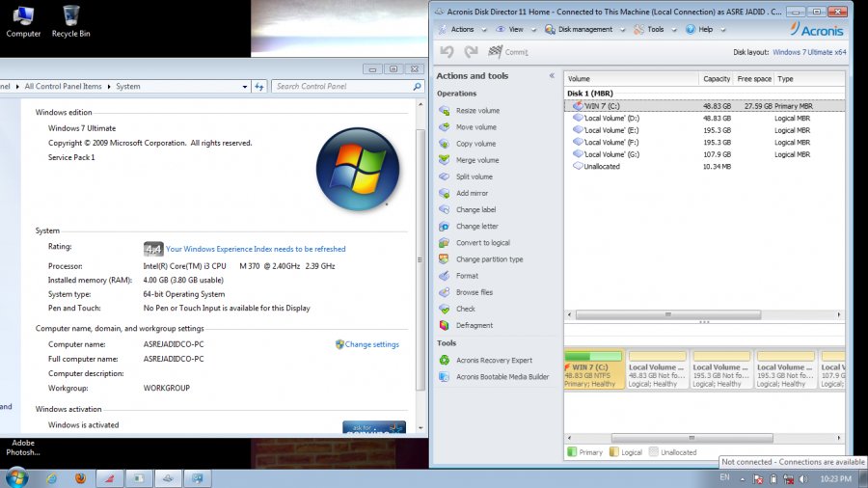Expand the Actions menu dropdown arrow
Viewport: 868px width, 488px height.
[484, 30]
